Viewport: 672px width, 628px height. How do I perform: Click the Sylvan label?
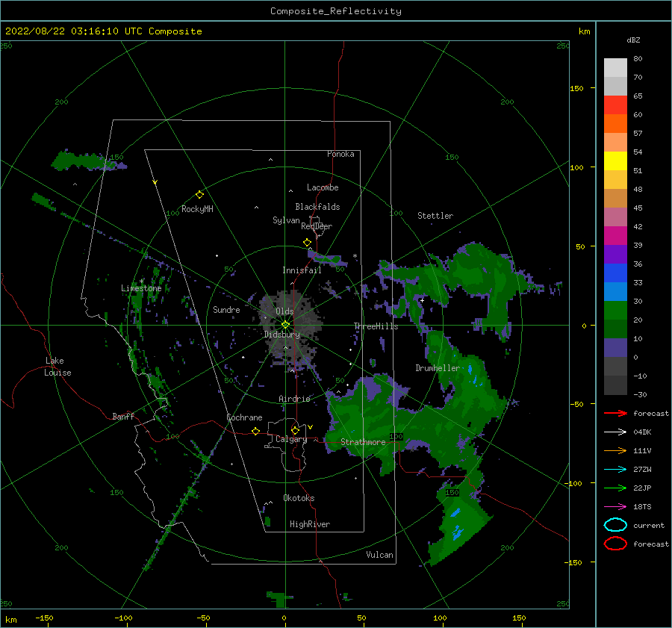pyautogui.click(x=286, y=220)
